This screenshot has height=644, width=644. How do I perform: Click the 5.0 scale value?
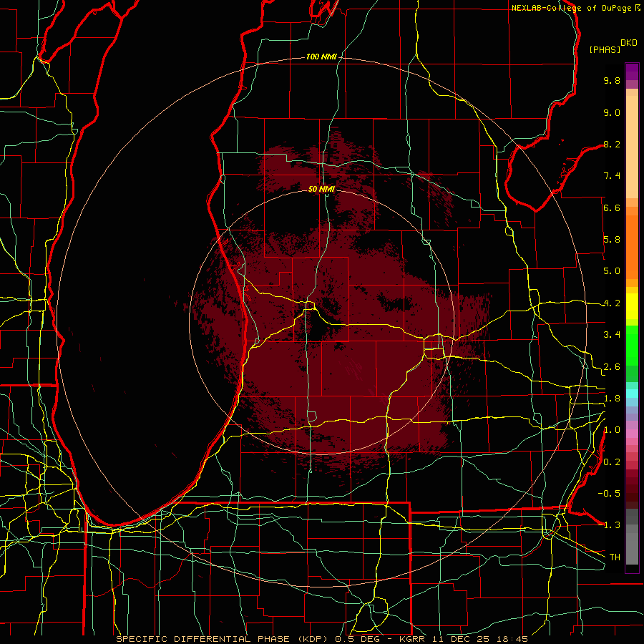(612, 271)
